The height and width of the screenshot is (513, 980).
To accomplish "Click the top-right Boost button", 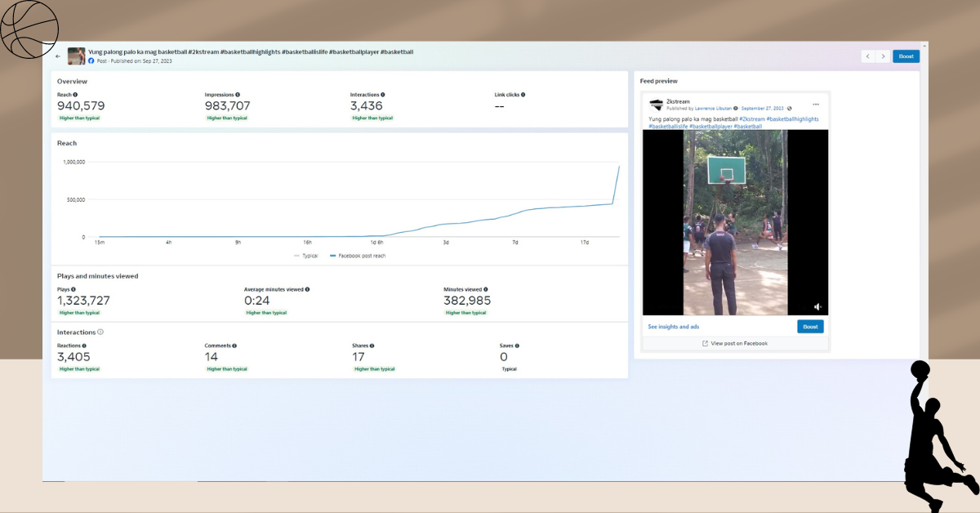I will point(906,56).
